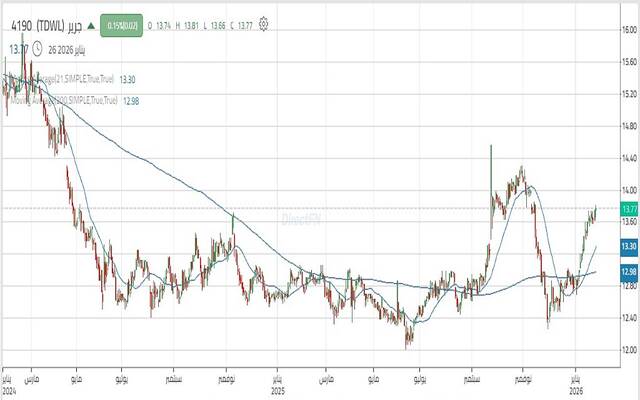Click the clock icon beside the date
Screen dimensions: 640x400
pos(37,46)
